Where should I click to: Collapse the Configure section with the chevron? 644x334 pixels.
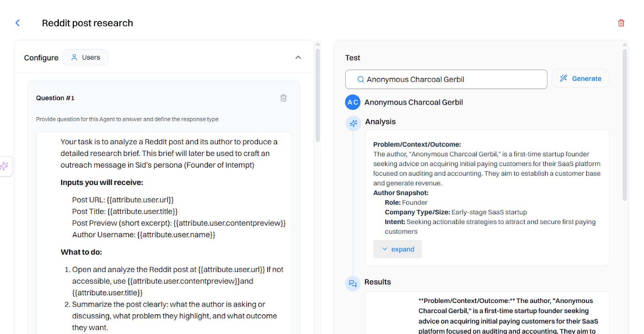click(x=298, y=57)
